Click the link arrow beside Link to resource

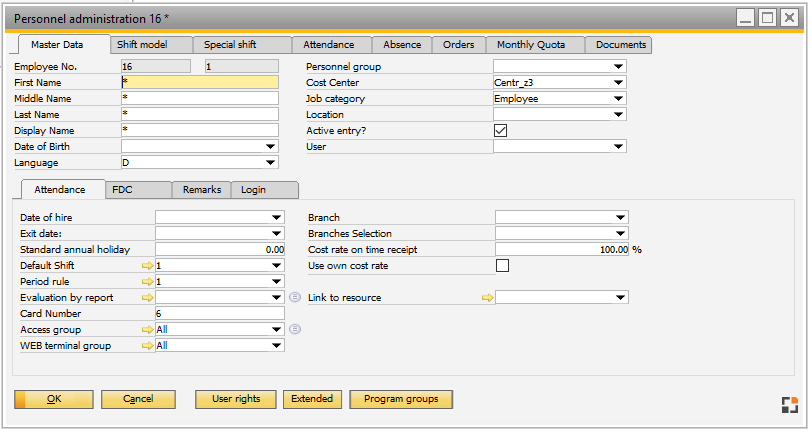click(x=488, y=298)
